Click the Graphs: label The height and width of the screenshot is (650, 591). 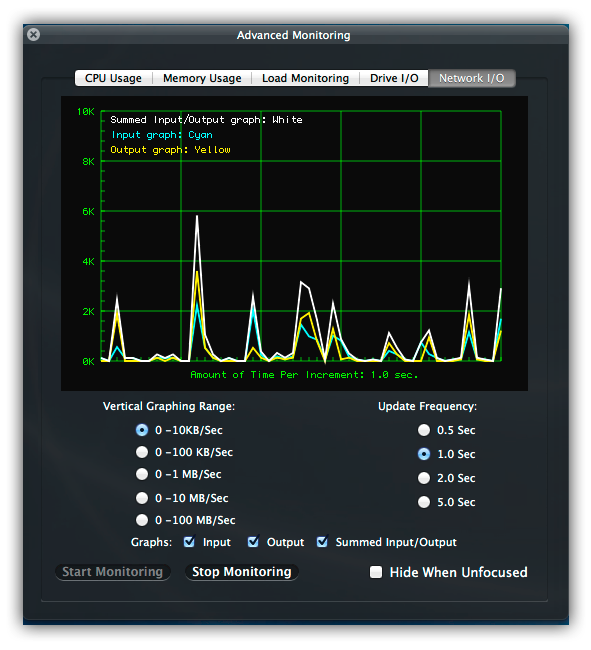click(151, 542)
